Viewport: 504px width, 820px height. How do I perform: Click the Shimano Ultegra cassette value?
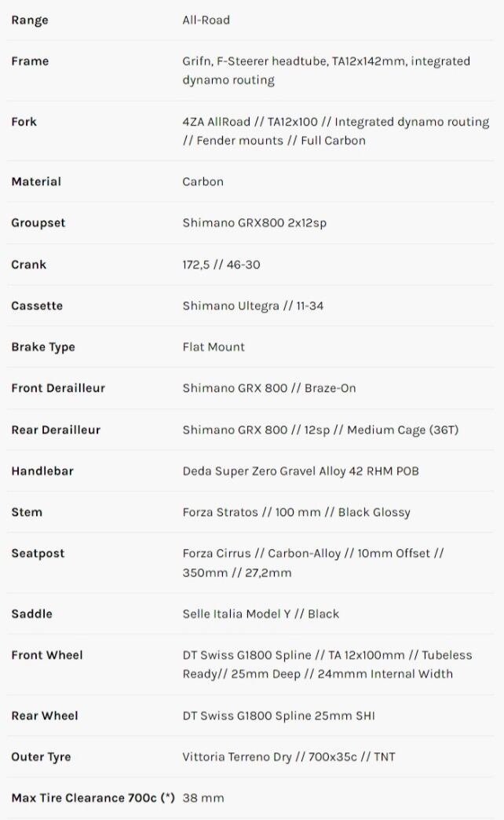pyautogui.click(x=253, y=306)
